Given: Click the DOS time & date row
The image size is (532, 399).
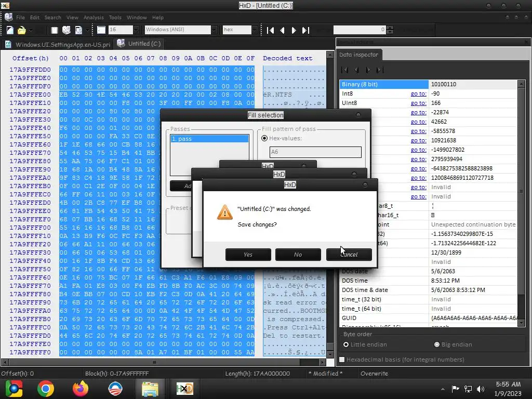Looking at the screenshot, I should pyautogui.click(x=429, y=290).
